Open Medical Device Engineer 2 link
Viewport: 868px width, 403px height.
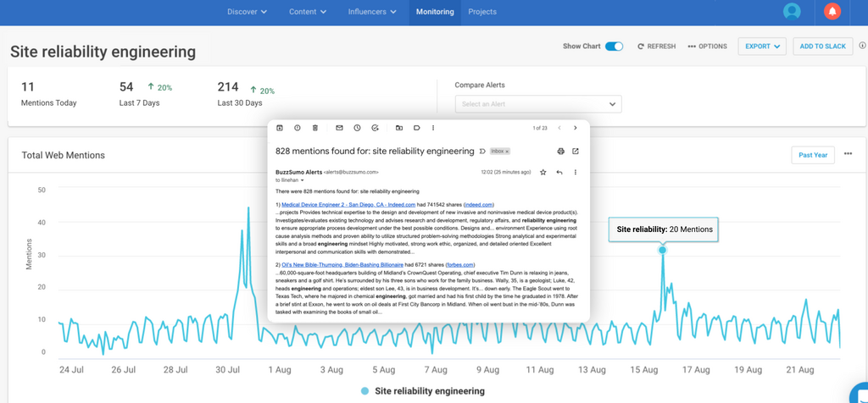tap(348, 204)
